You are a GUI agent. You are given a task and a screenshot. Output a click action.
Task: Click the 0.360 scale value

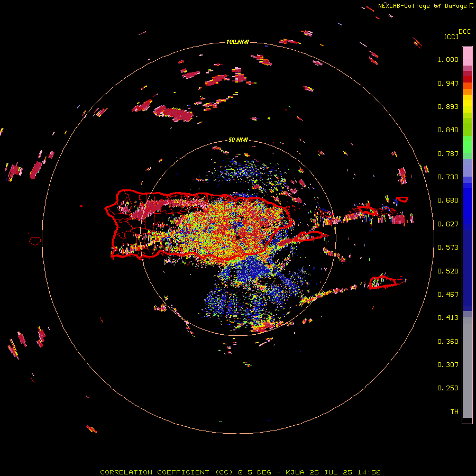(448, 342)
